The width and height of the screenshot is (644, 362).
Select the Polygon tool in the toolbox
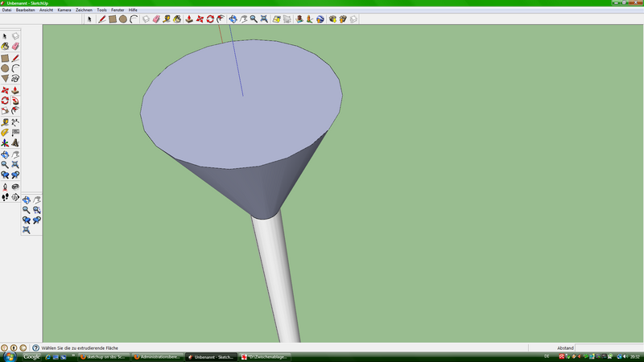tap(5, 79)
